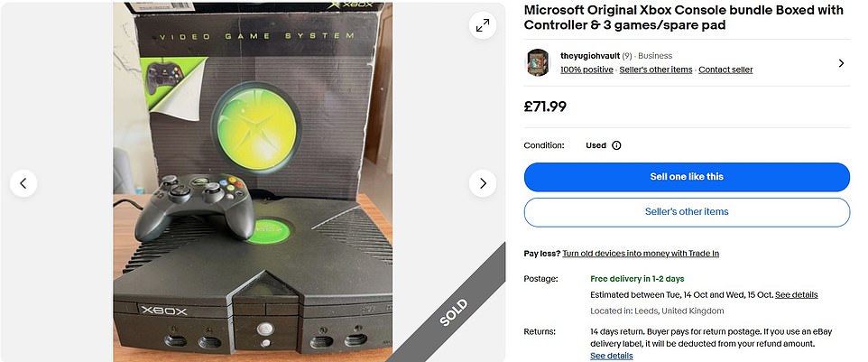Image resolution: width=868 pixels, height=362 pixels.
Task: Go to the previous product image arrow
Action: pos(23,183)
